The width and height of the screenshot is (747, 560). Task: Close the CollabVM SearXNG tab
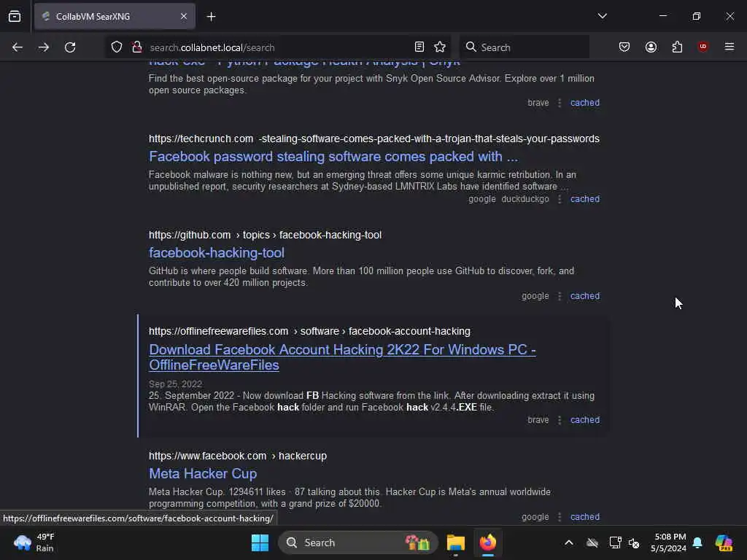(x=184, y=17)
